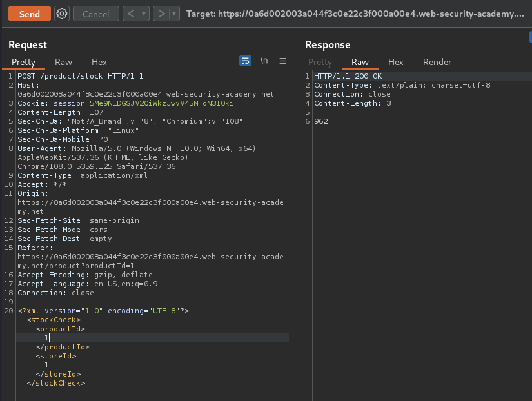Switch to the Response Render tab

437,62
